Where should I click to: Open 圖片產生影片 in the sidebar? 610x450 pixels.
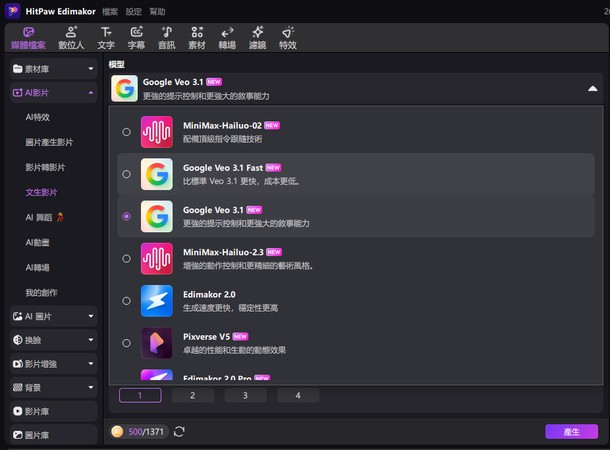point(48,142)
